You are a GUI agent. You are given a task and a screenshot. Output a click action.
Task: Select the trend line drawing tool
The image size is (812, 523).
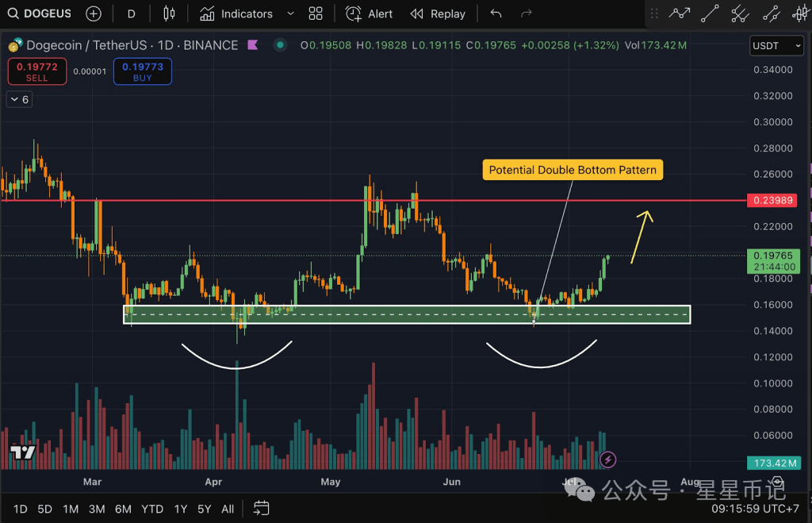pos(710,13)
